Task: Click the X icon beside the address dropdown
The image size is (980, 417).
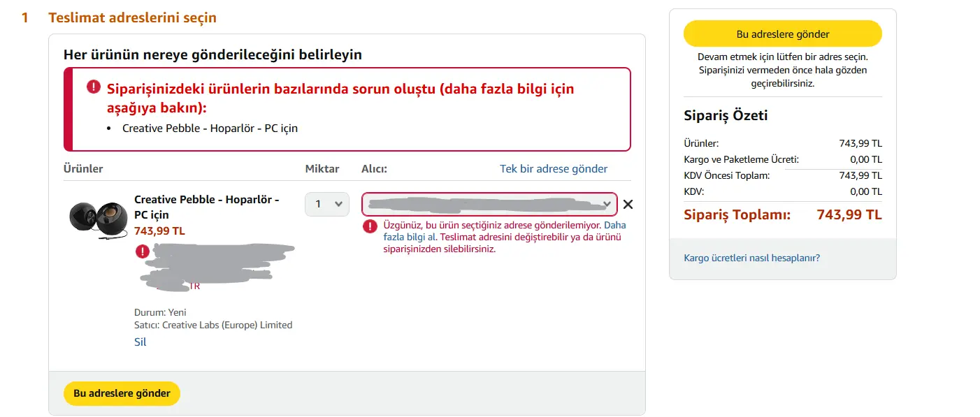Action: coord(628,205)
